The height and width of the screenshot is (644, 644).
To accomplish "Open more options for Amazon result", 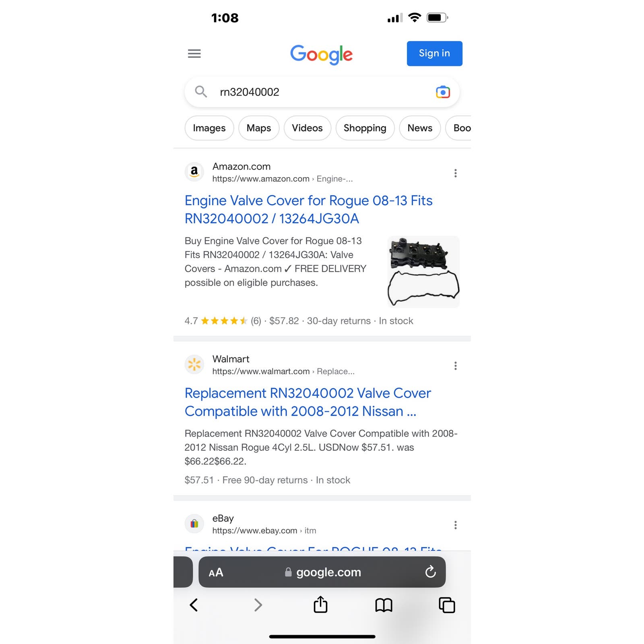I will click(455, 173).
